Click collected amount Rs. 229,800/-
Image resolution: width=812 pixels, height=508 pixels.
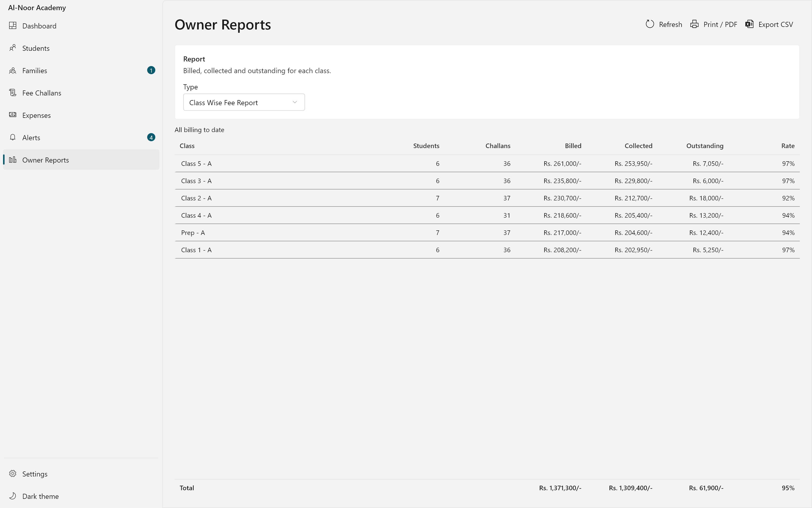click(634, 181)
